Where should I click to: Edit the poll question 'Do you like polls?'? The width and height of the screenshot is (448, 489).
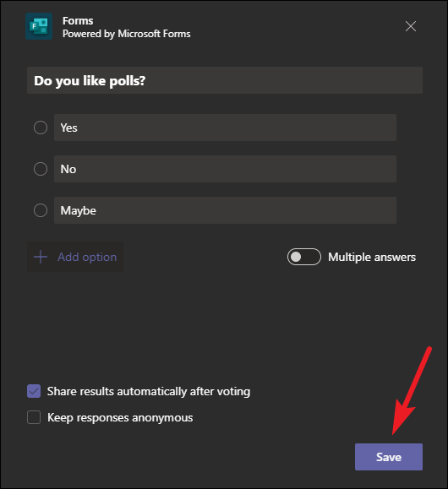point(225,80)
